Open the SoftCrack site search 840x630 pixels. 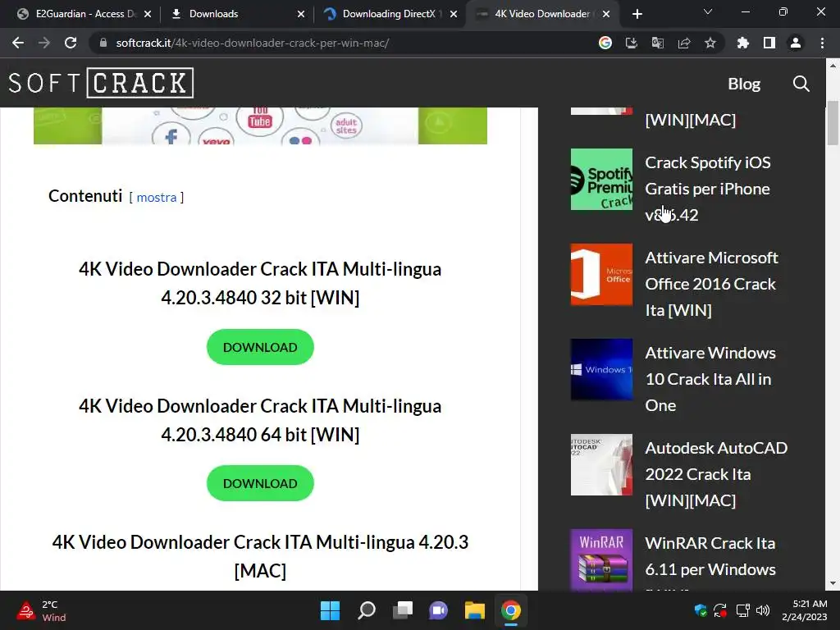[801, 84]
